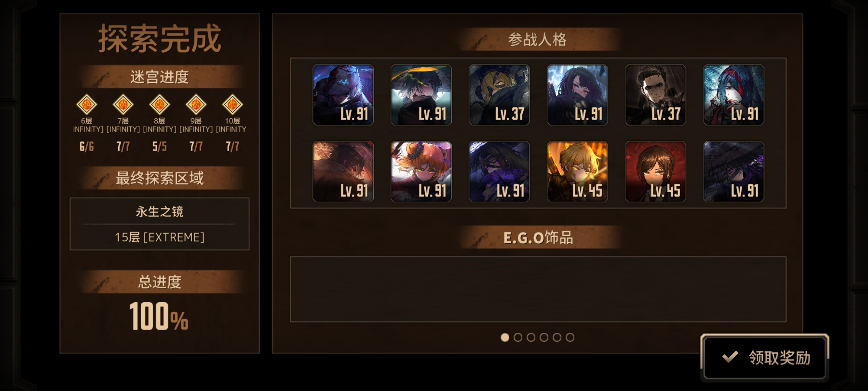Go to the second page dot
The height and width of the screenshot is (391, 868).
518,337
